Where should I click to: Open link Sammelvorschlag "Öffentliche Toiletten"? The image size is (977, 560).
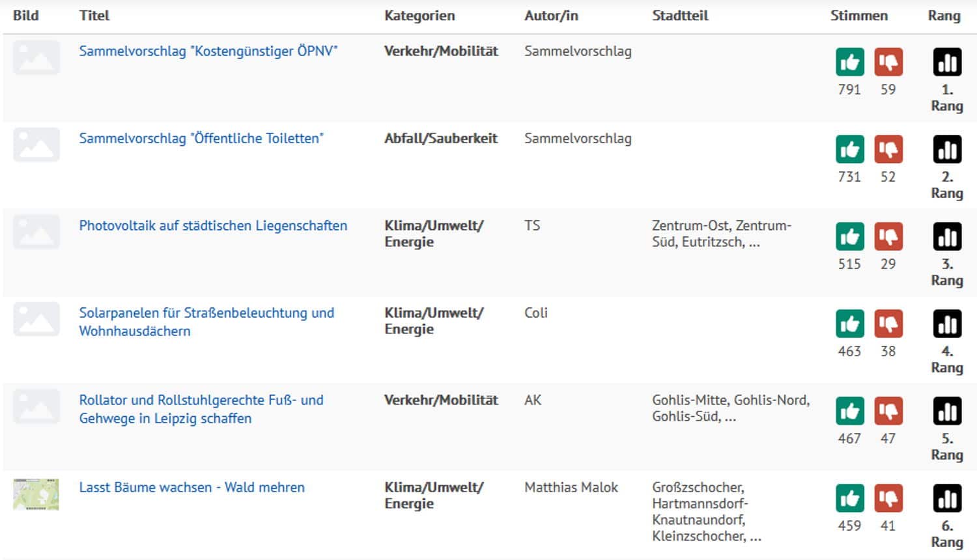pyautogui.click(x=201, y=139)
